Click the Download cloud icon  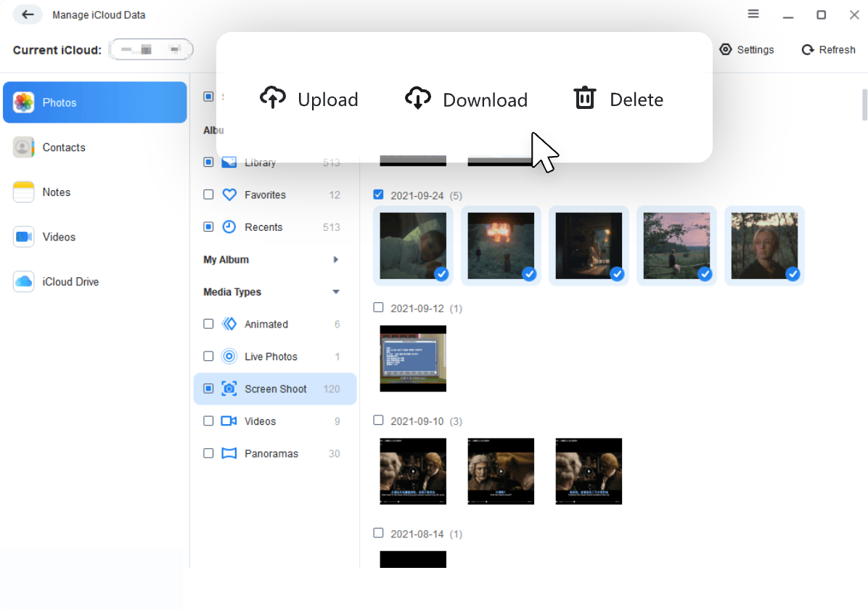(x=418, y=98)
